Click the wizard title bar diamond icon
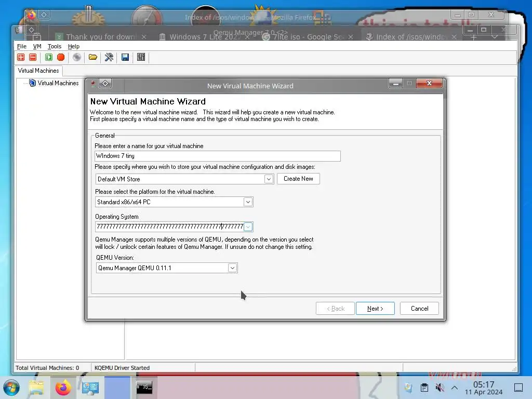 [105, 84]
